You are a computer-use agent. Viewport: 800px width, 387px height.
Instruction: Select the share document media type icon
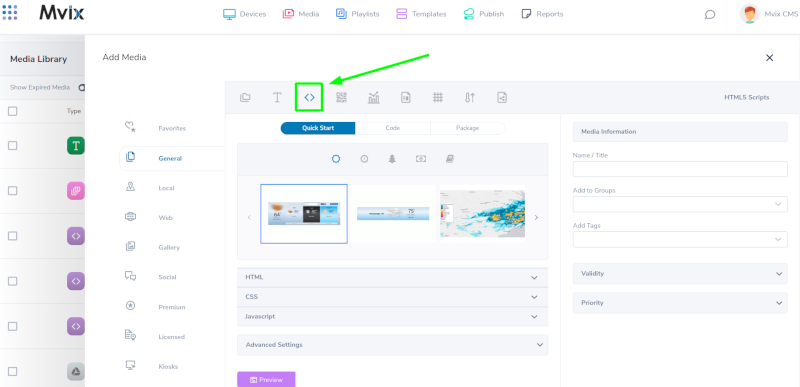(502, 97)
